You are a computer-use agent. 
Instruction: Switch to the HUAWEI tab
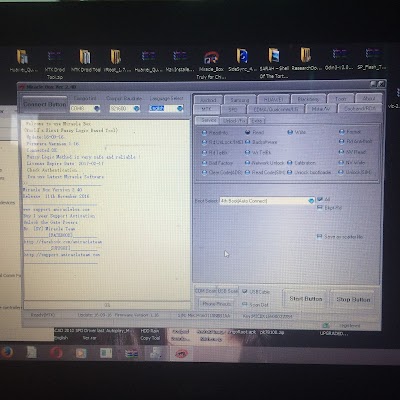[273, 100]
